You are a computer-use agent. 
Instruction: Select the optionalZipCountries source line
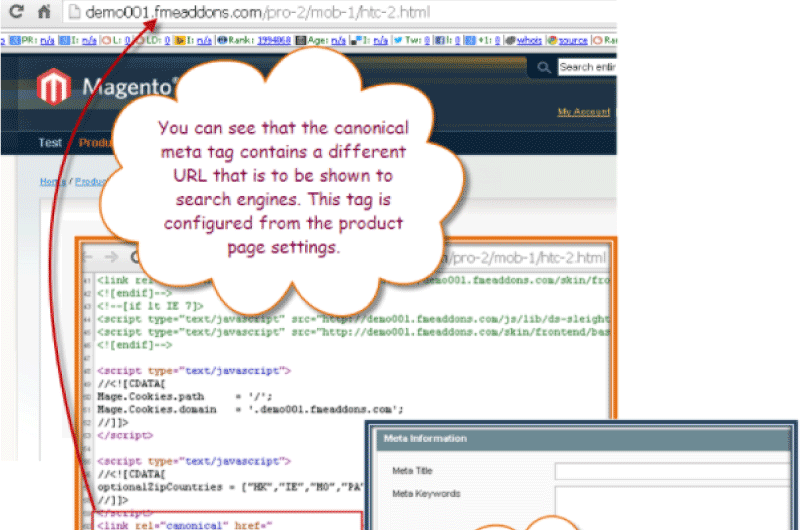click(x=230, y=487)
